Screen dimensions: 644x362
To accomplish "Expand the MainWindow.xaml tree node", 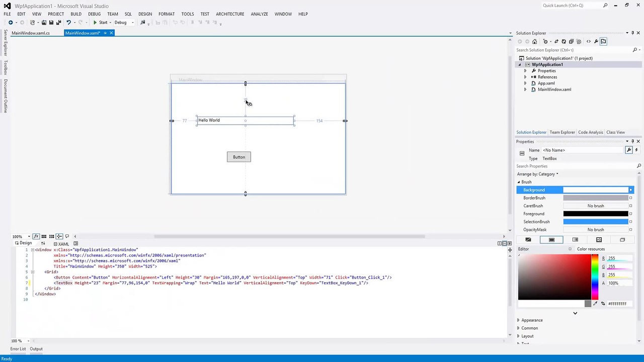I will pos(525,89).
